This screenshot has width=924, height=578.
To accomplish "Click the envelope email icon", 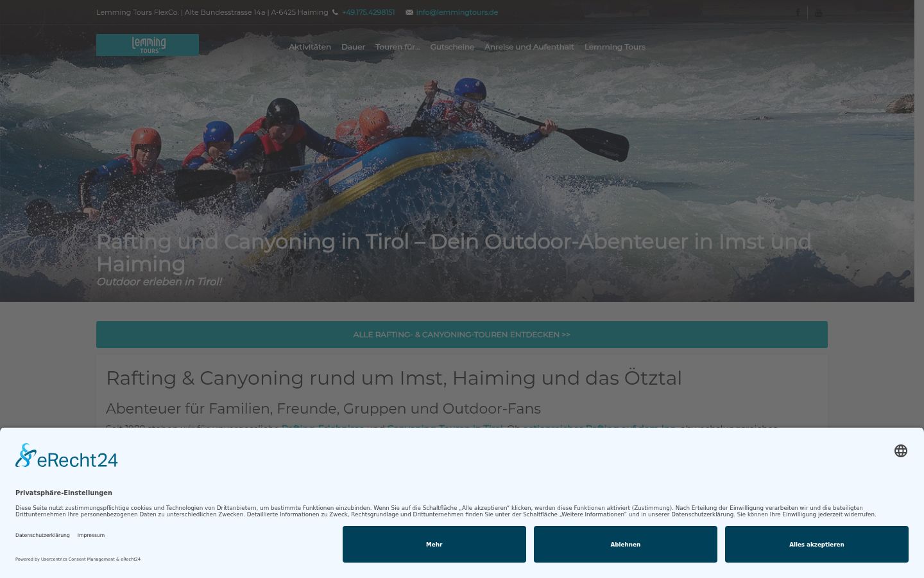I will (x=409, y=12).
